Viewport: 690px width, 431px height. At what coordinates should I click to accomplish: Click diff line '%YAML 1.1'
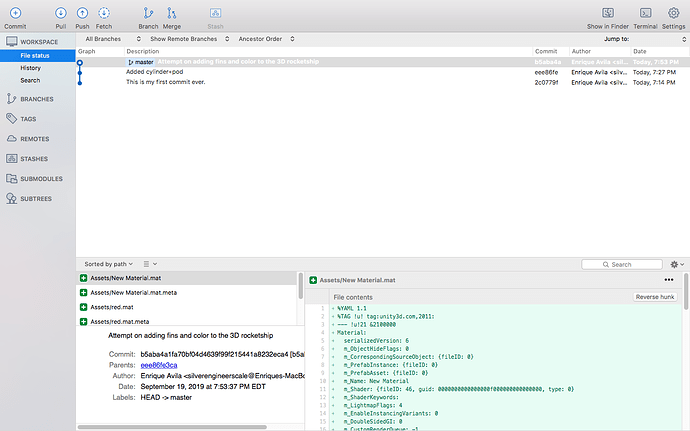pos(352,308)
